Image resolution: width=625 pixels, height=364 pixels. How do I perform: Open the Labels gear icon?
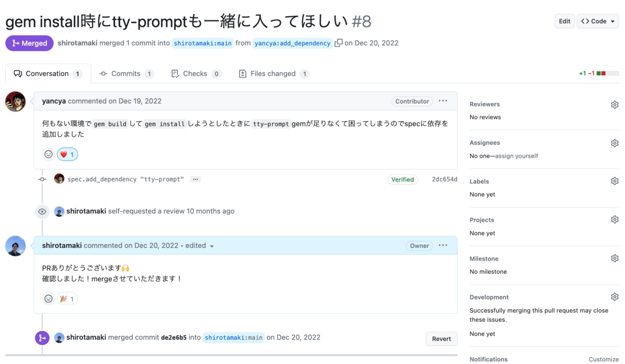(x=615, y=181)
